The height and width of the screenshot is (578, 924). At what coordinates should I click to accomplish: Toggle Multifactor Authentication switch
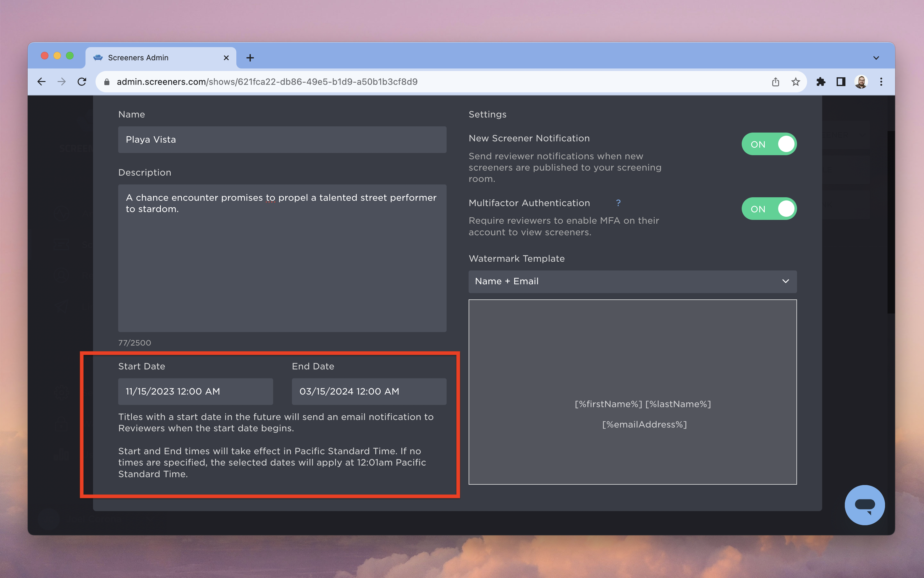click(x=769, y=209)
